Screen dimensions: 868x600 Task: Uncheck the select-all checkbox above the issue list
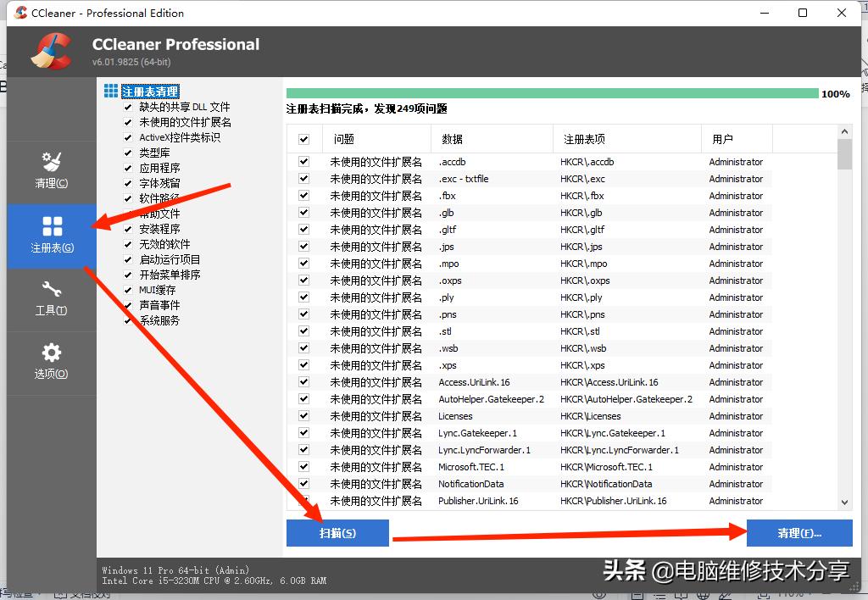pyautogui.click(x=303, y=138)
